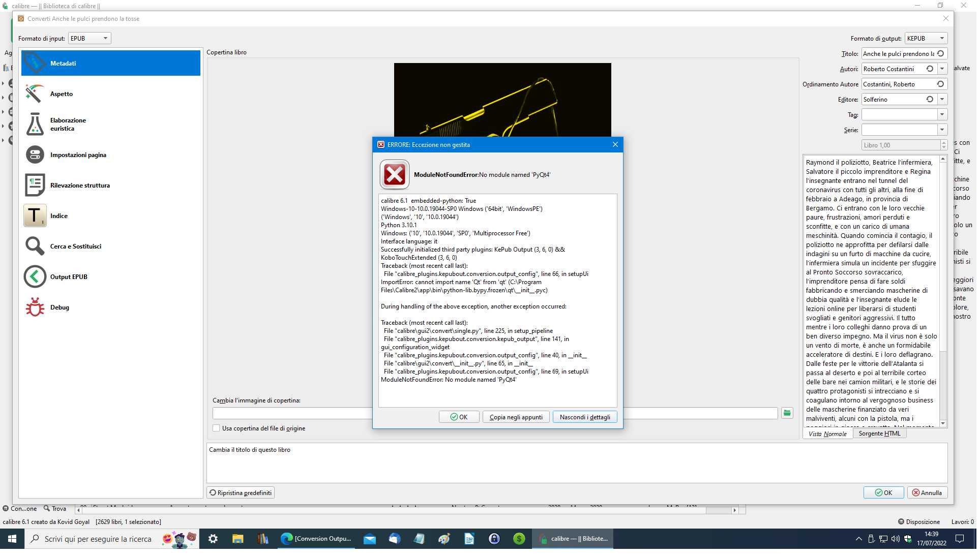Browse for cover image with the folder icon
The height and width of the screenshot is (556, 980).
[x=787, y=413]
